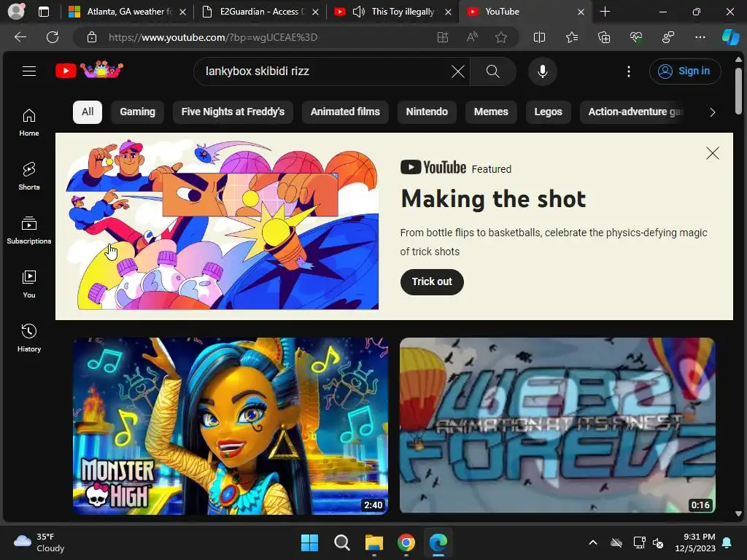Show hidden system tray icons
Screen dimensions: 747x560
point(593,542)
